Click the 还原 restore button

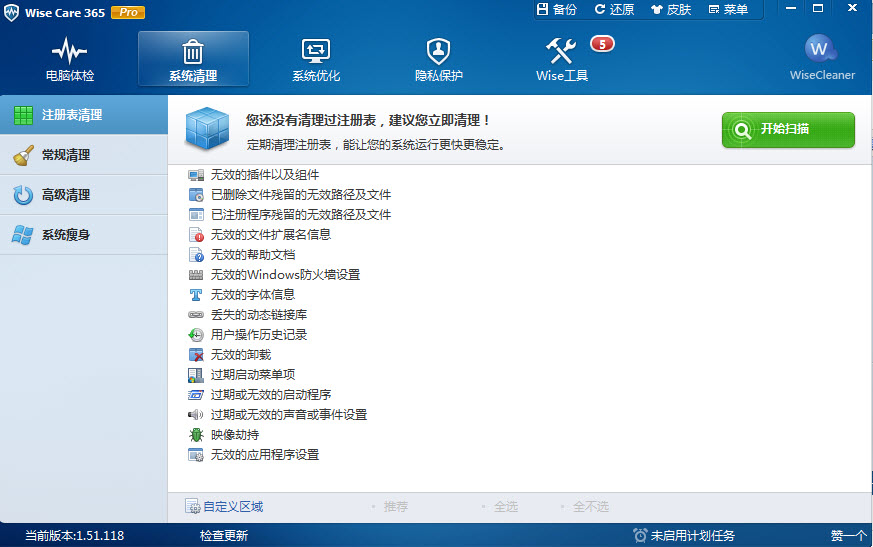click(x=614, y=9)
